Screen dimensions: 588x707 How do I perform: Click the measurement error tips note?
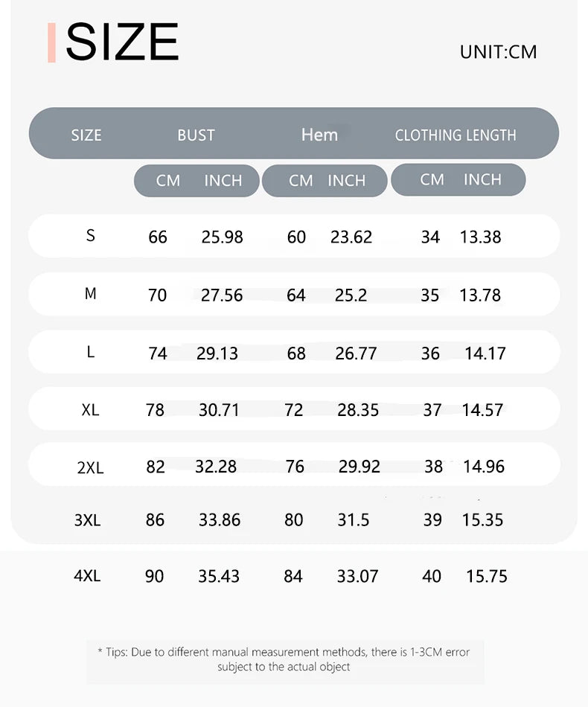284,659
